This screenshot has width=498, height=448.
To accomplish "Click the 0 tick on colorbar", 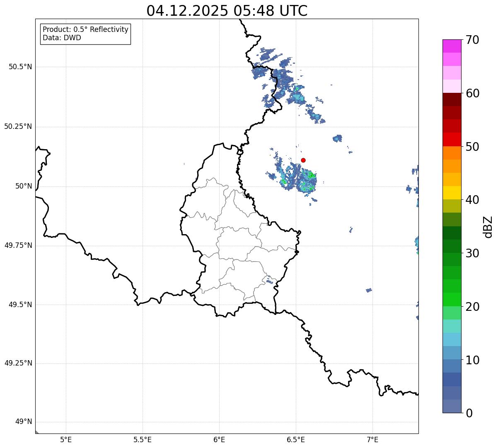I will click(469, 413).
